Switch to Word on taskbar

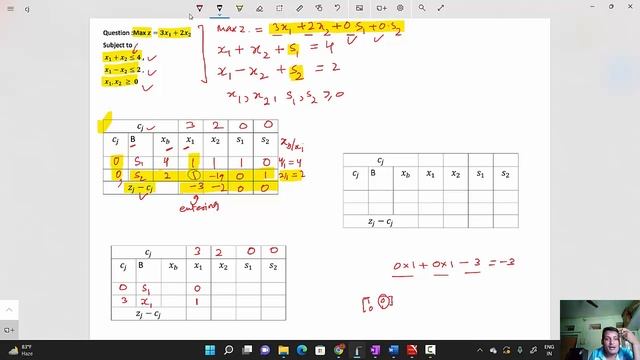393,350
